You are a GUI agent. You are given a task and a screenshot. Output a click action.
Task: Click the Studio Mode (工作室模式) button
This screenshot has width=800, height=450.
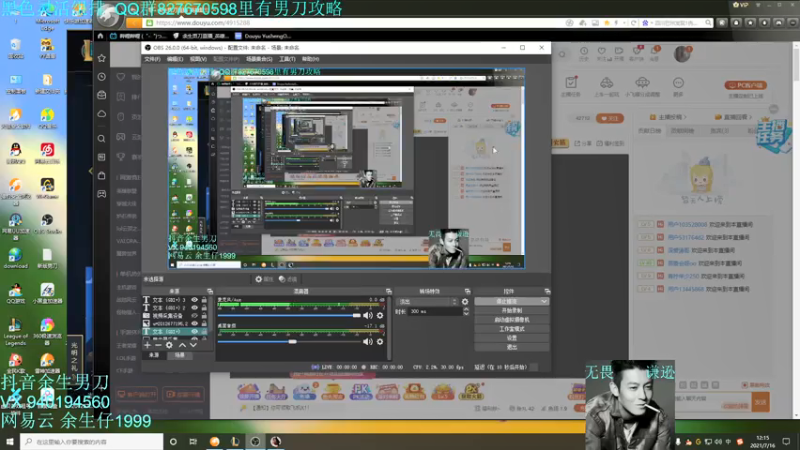point(512,329)
